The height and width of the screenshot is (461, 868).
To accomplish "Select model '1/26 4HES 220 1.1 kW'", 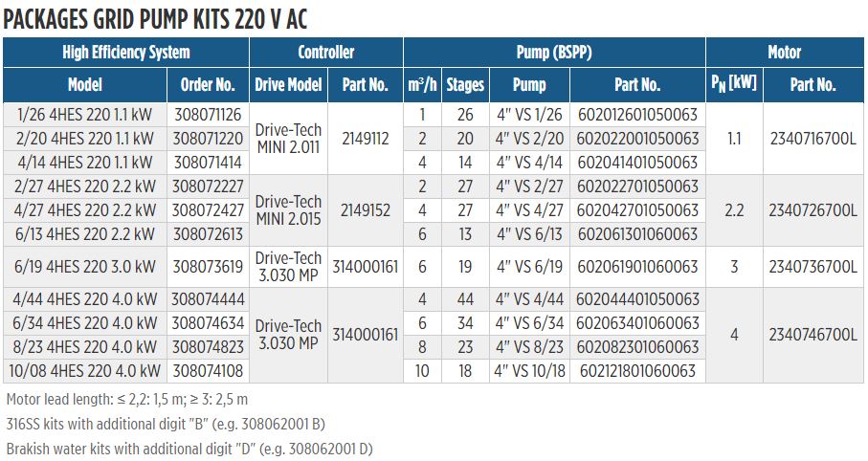I will 85,115.
